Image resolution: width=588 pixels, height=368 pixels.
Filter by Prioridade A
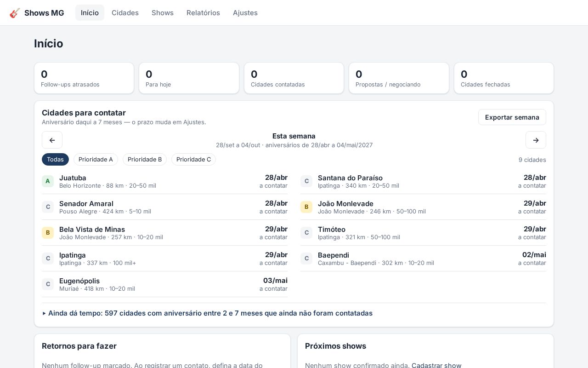(96, 159)
